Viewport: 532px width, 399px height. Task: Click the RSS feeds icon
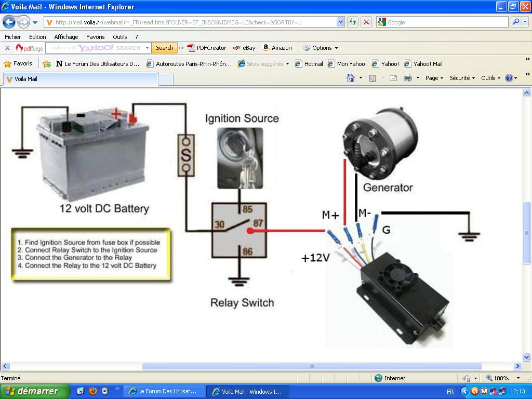pos(373,78)
